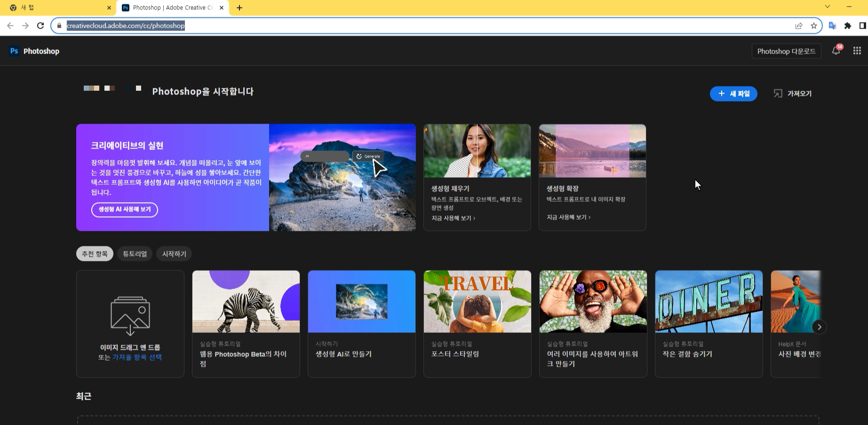This screenshot has width=868, height=425.
Task: Click the 가져오기 import icon
Action: 779,93
